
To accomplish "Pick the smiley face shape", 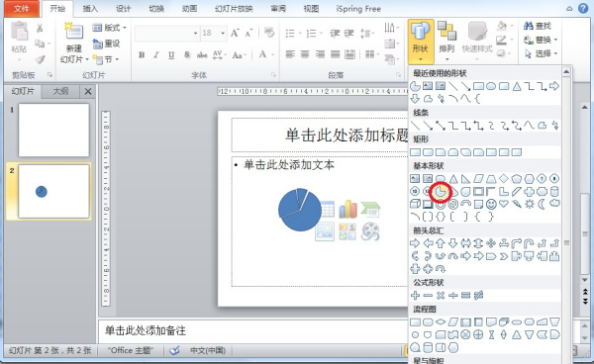I will coord(491,205).
